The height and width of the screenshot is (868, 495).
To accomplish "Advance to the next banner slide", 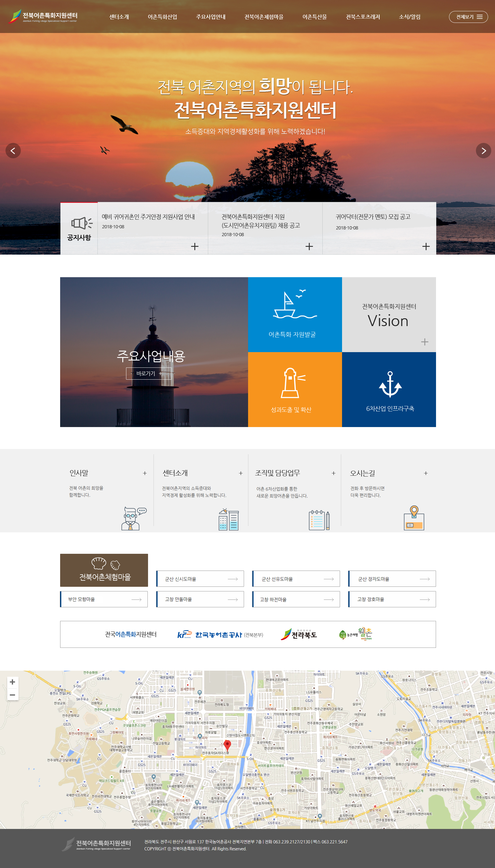I will (483, 151).
